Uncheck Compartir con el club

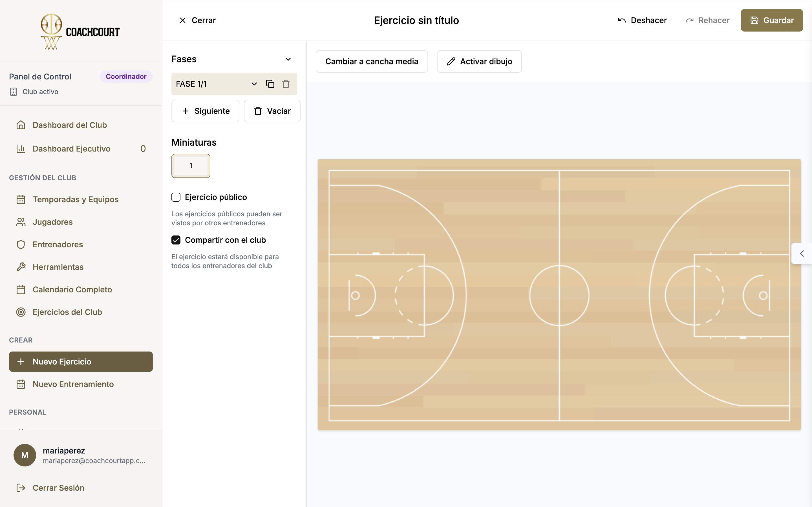pos(176,240)
